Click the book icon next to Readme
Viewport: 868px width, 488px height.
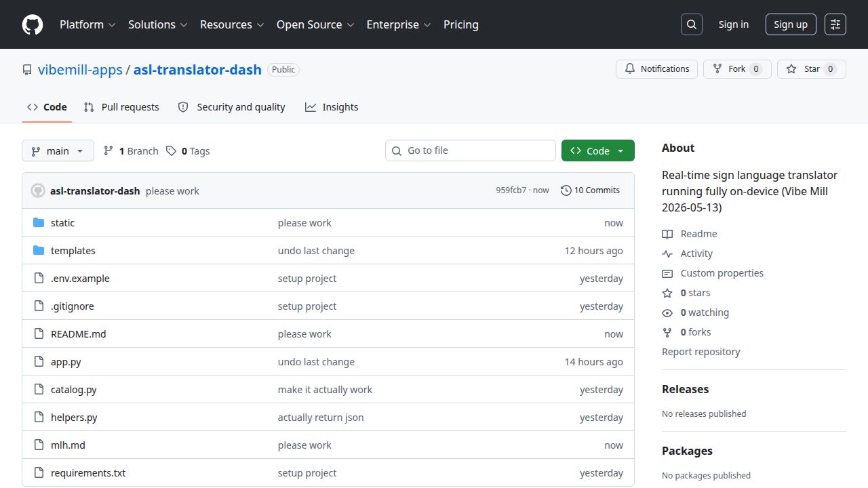click(667, 234)
